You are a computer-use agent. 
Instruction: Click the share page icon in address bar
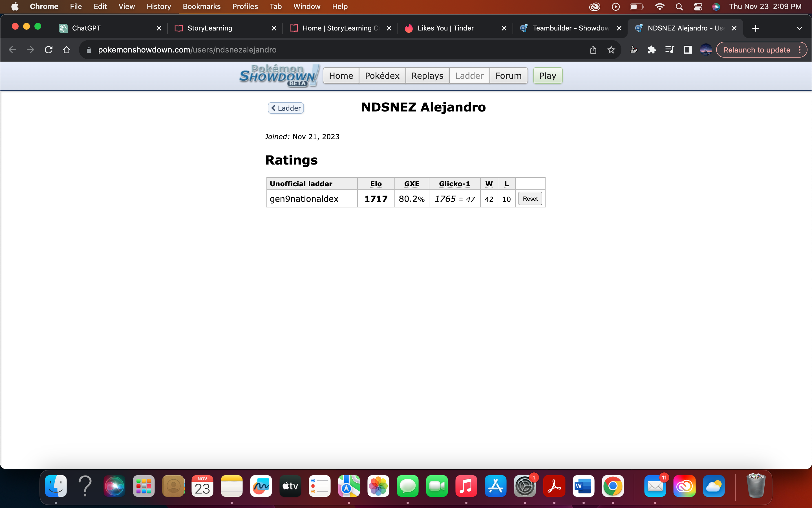click(x=593, y=50)
